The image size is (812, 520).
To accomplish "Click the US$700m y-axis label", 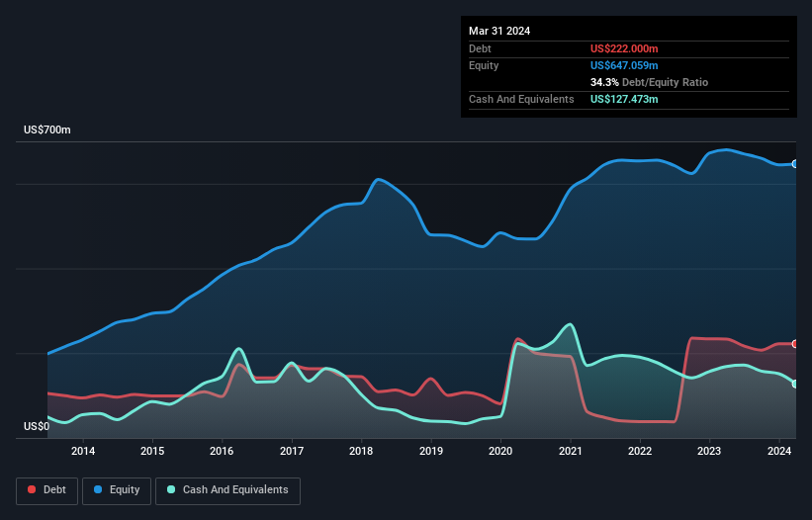I will coord(47,130).
